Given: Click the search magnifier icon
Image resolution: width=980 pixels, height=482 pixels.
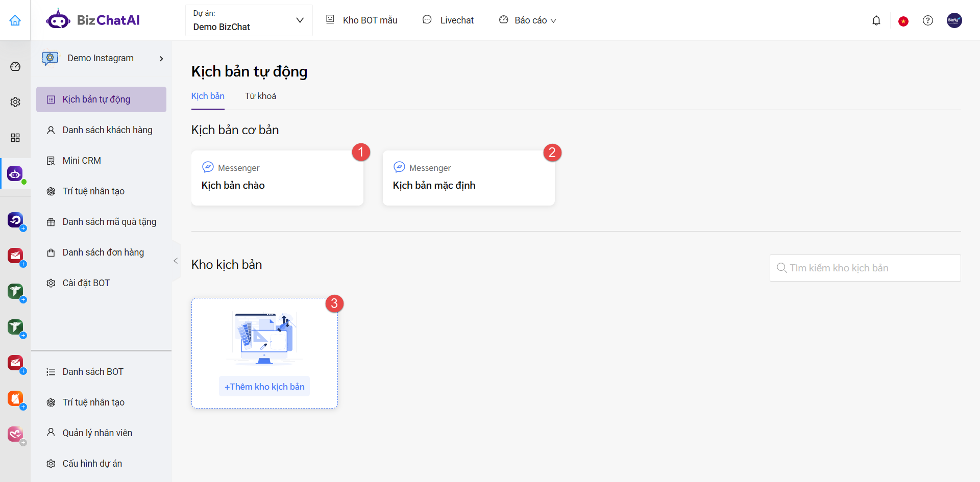Looking at the screenshot, I should (781, 268).
